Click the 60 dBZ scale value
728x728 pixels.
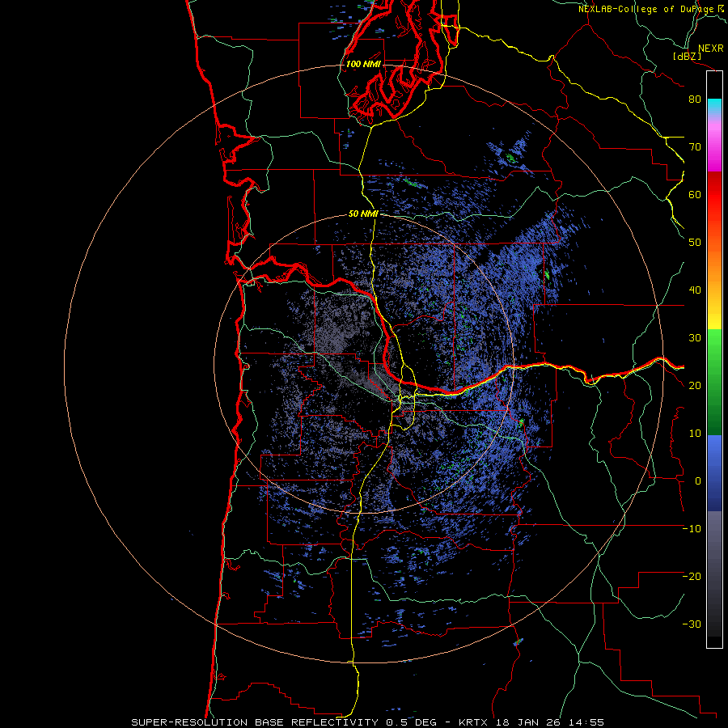(x=695, y=194)
